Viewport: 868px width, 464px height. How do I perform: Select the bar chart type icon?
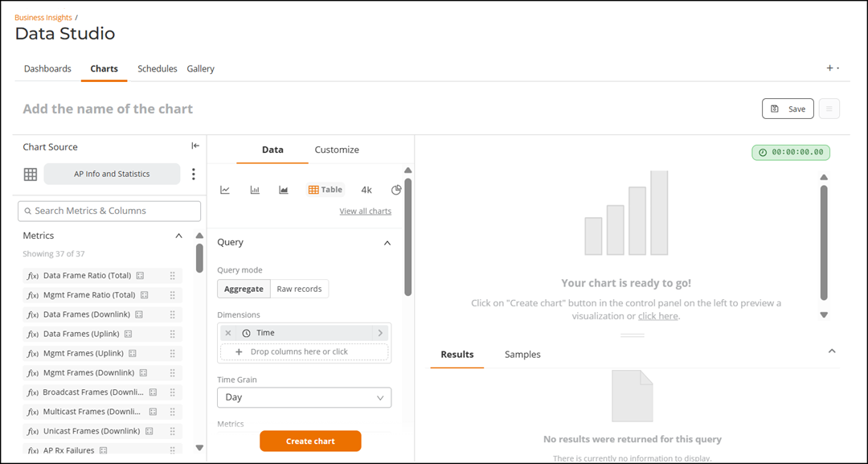click(x=255, y=190)
